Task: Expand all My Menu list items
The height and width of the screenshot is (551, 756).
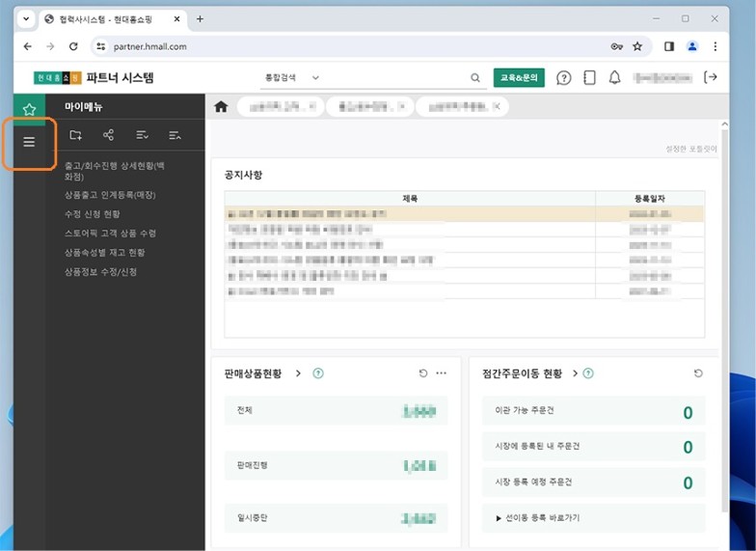Action: point(142,135)
